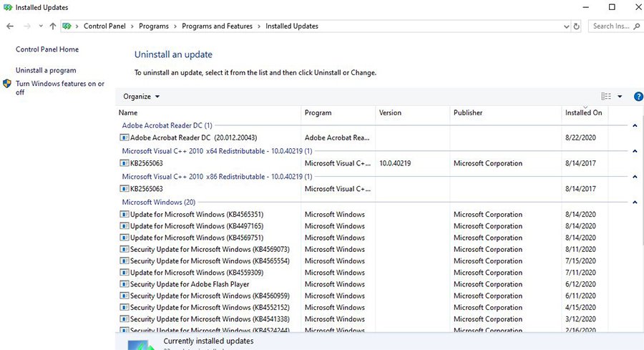Sort the list by Installed On column
644x350 pixels.
tap(583, 113)
